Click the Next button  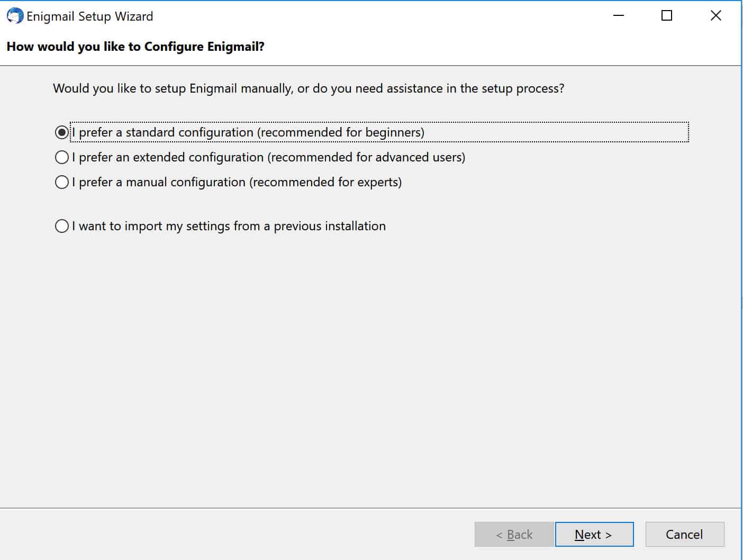[x=594, y=534]
